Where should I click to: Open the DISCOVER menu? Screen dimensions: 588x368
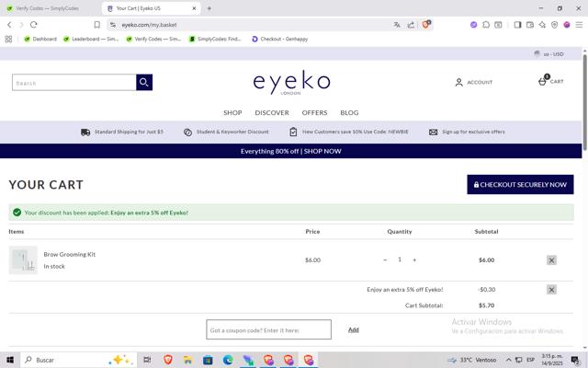pyautogui.click(x=272, y=112)
